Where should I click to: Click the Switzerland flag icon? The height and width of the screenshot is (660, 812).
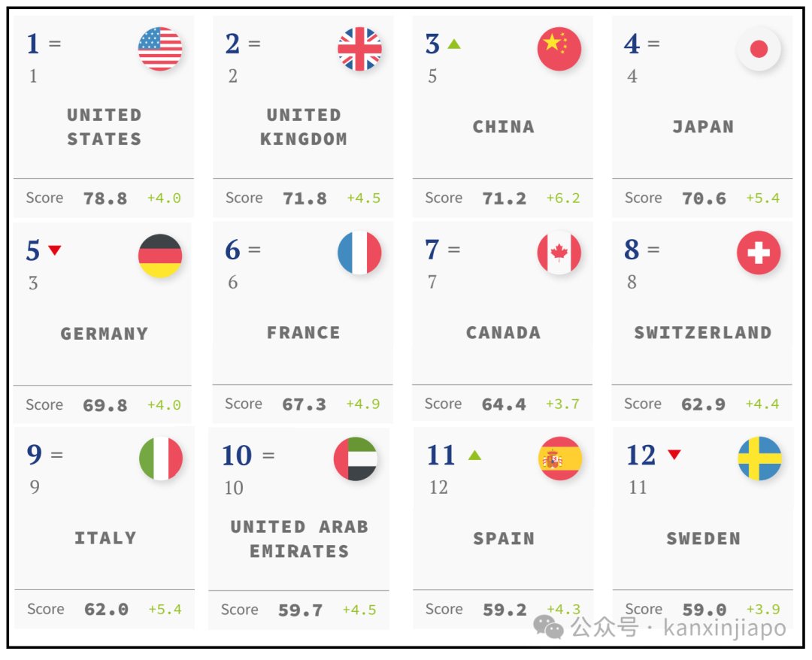coord(759,253)
